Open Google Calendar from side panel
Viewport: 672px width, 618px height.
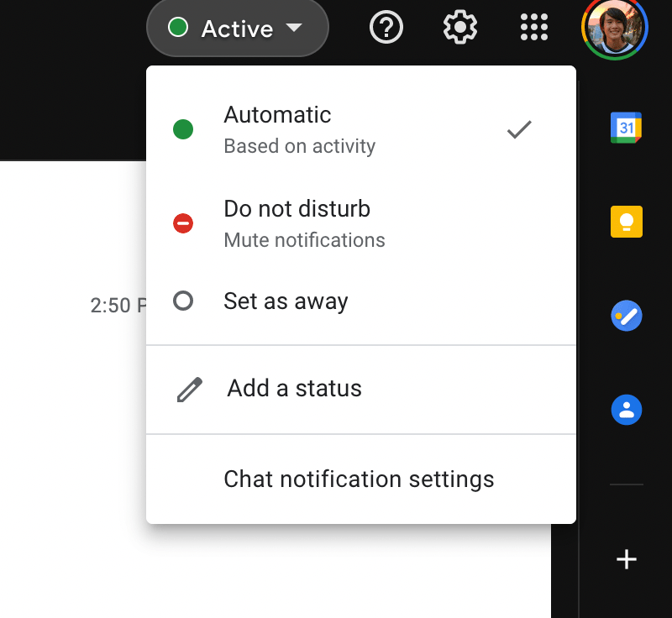pyautogui.click(x=626, y=128)
